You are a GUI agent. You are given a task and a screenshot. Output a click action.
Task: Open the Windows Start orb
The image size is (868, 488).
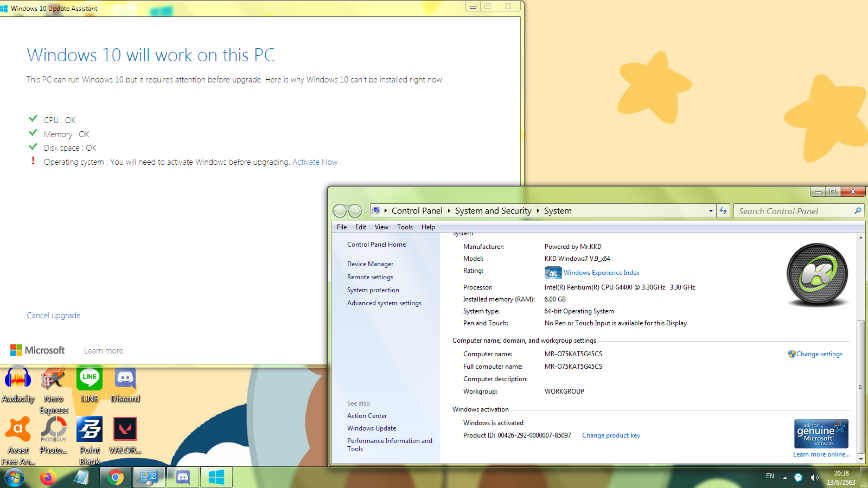point(15,478)
